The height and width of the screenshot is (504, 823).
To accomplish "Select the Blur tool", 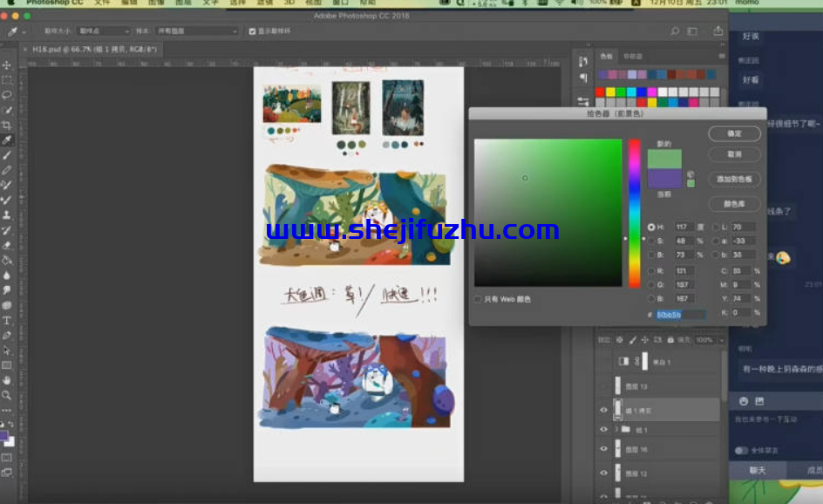I will pos(7,275).
